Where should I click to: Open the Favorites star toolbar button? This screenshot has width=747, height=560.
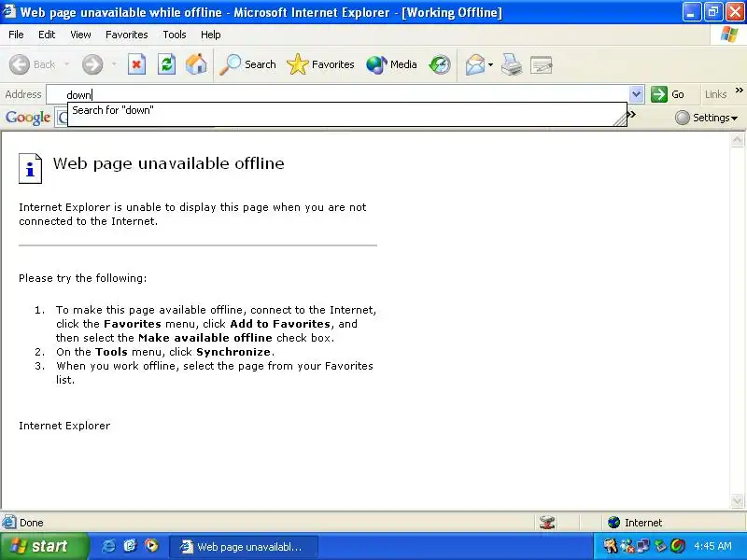coord(320,64)
